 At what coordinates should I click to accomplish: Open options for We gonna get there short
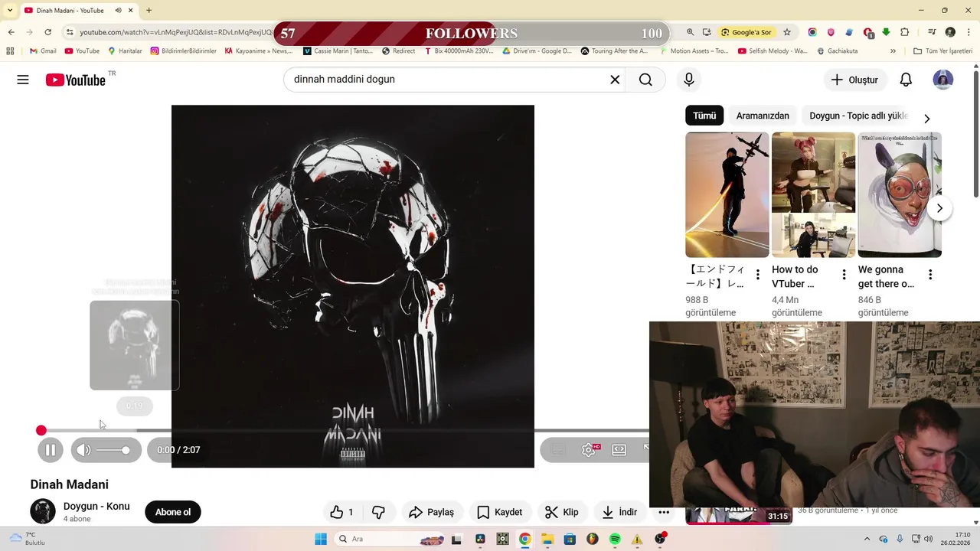(x=930, y=275)
